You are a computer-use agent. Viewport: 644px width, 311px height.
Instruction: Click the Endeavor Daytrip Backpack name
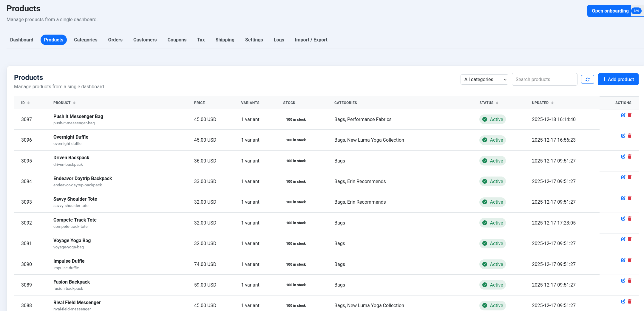point(83,178)
